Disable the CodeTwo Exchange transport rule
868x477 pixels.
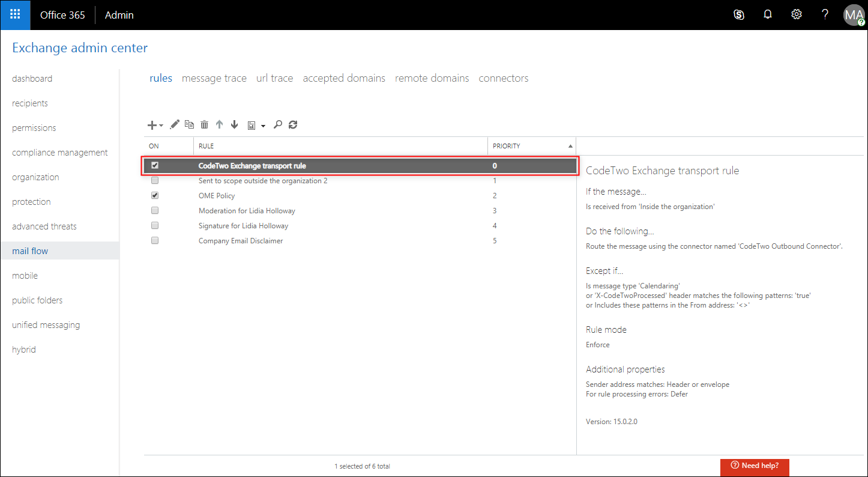[154, 165]
